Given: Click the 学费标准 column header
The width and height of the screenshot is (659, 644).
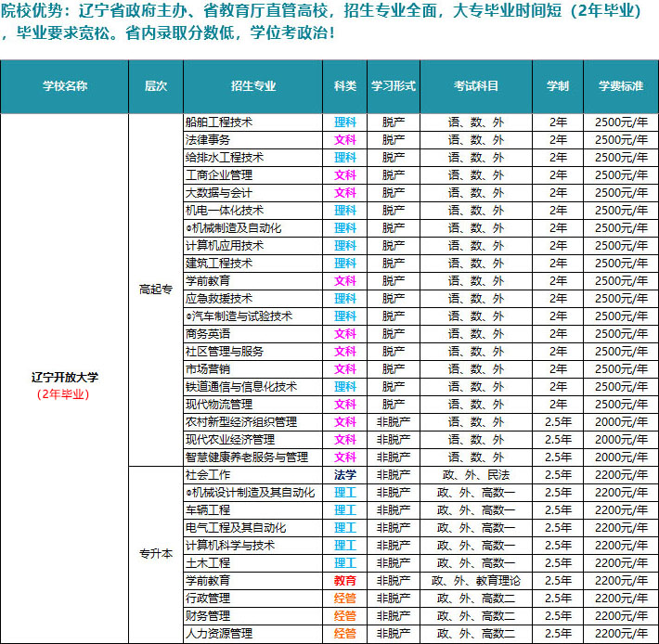Looking at the screenshot, I should [x=621, y=86].
